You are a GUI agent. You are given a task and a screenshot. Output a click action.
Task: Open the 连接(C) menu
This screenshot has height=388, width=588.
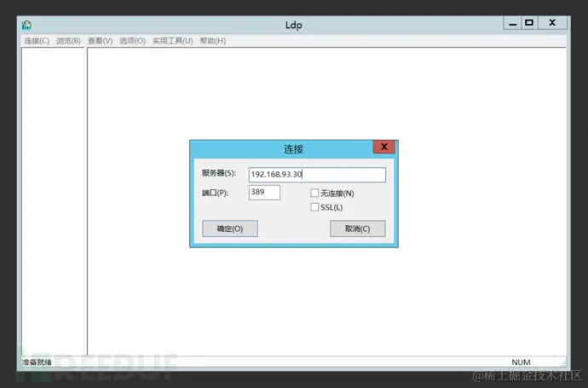37,41
